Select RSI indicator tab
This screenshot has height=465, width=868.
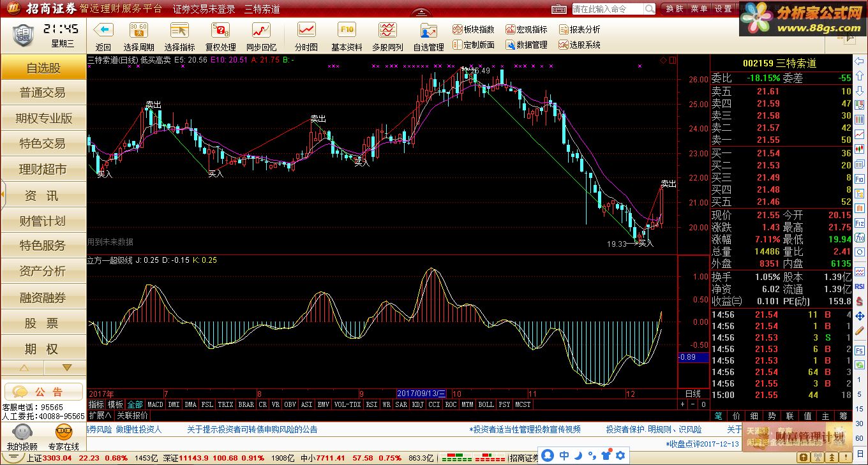tap(371, 404)
